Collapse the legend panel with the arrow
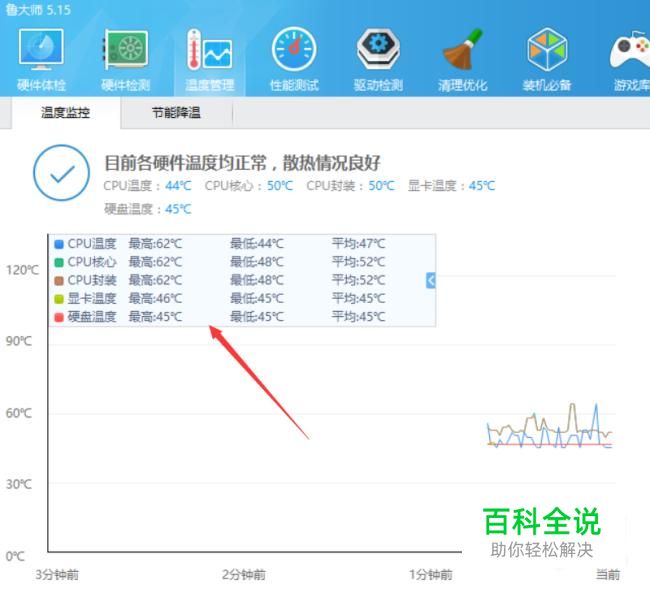650x593 pixels. [431, 280]
